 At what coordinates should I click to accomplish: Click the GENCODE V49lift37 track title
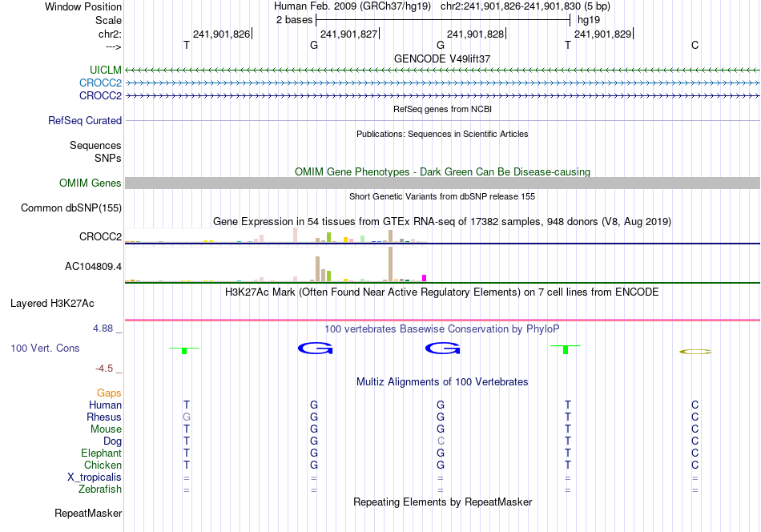coord(442,58)
